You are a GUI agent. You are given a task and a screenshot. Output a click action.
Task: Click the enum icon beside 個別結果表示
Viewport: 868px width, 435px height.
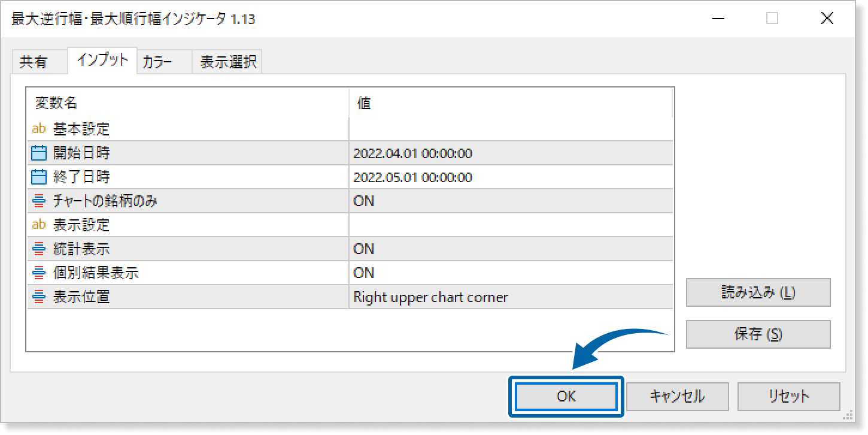pyautogui.click(x=39, y=273)
